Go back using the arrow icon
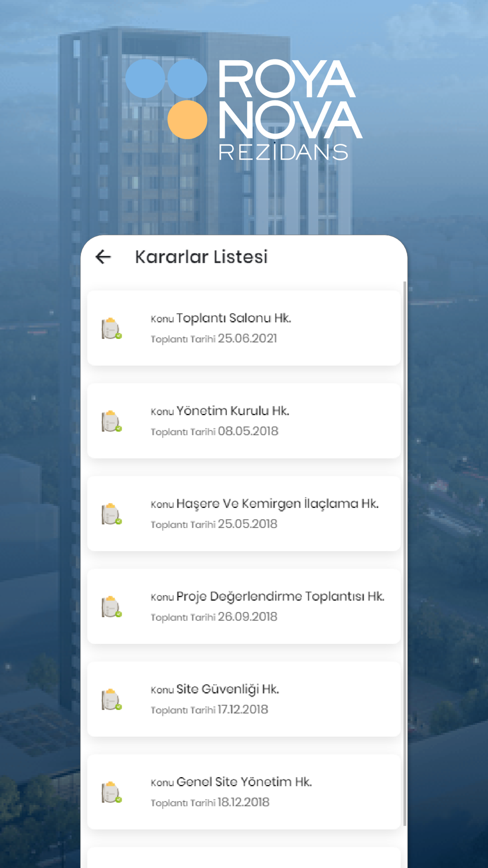 point(103,257)
